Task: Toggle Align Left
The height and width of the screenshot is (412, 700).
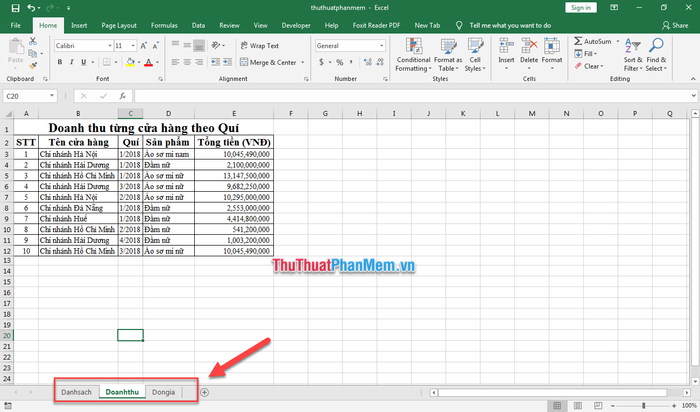Action: pos(175,62)
